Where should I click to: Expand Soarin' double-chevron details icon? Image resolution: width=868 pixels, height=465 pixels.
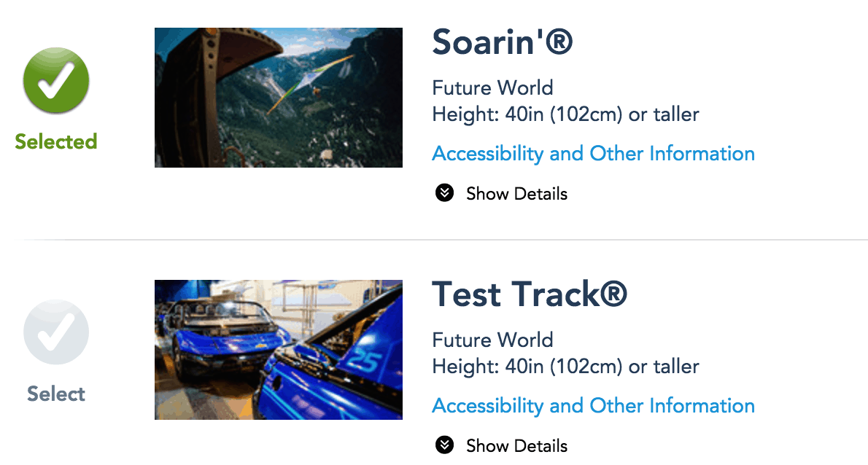444,193
